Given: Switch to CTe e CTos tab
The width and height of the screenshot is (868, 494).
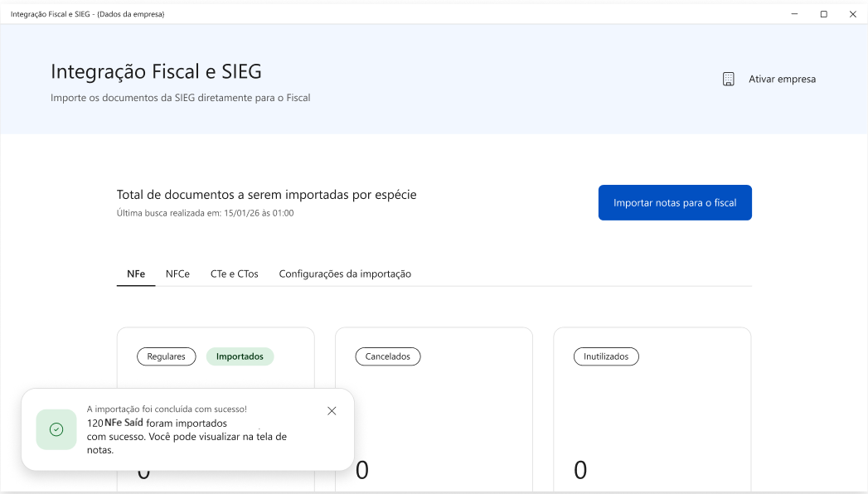Looking at the screenshot, I should [x=234, y=274].
